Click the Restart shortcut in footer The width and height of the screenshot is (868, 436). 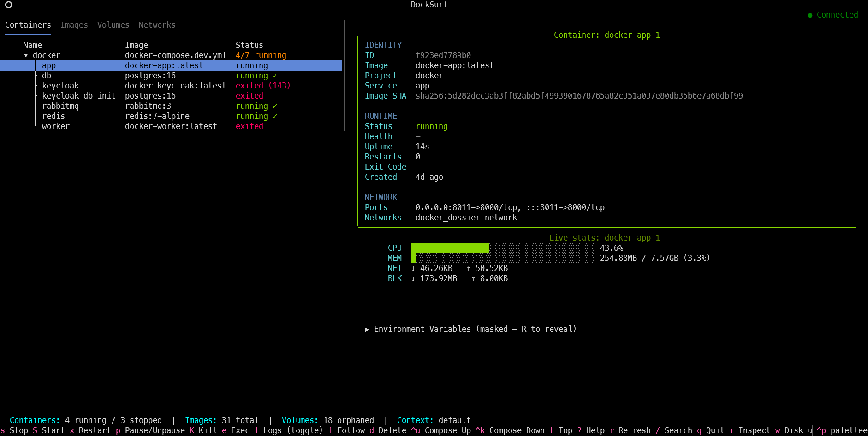[90, 430]
